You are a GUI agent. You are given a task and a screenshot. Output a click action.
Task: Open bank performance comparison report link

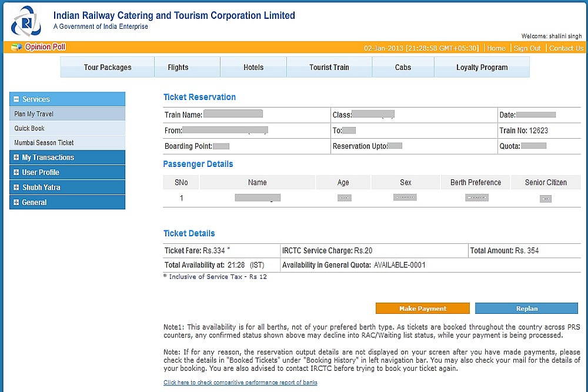coord(240,383)
